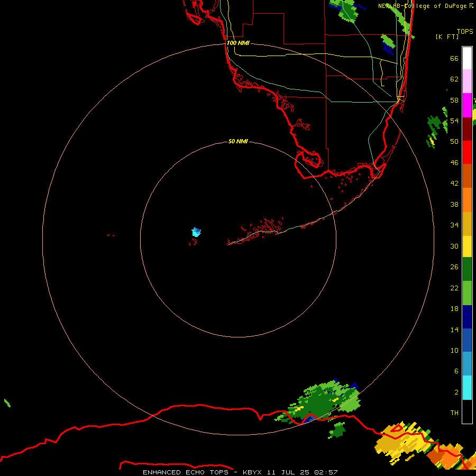This screenshot has height=476, width=476.
Task: Click the '[K FT]' units label
Action: [x=447, y=36]
